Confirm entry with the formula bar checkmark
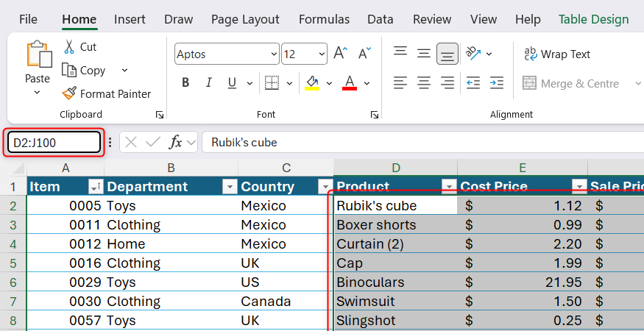Image resolution: width=644 pixels, height=331 pixels. (153, 143)
